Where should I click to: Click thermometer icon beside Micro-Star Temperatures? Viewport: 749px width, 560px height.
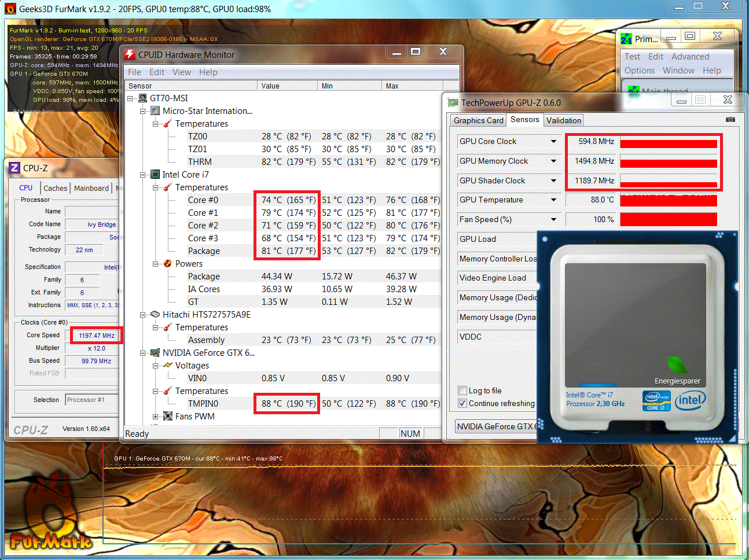168,124
